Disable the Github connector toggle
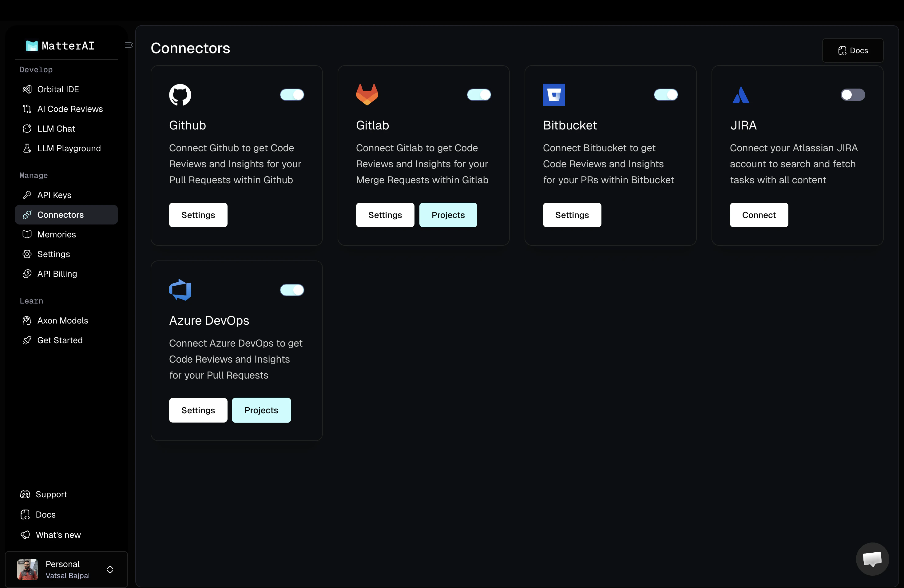 coord(292,95)
